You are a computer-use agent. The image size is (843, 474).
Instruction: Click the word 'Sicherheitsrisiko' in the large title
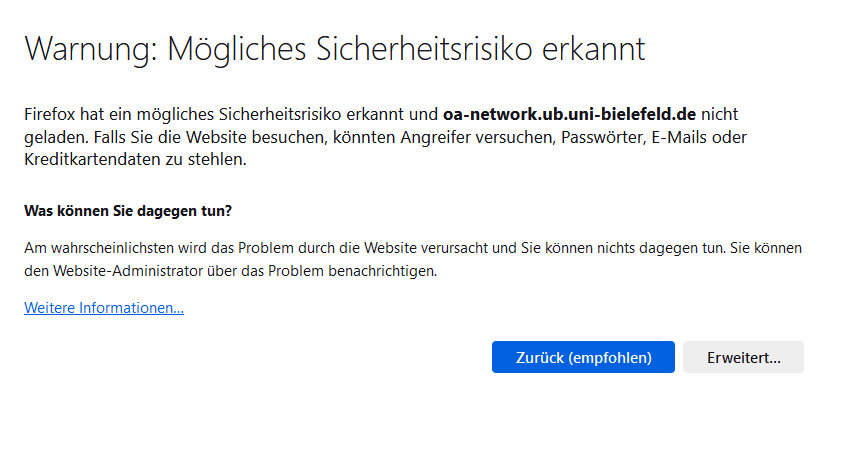[x=424, y=49]
